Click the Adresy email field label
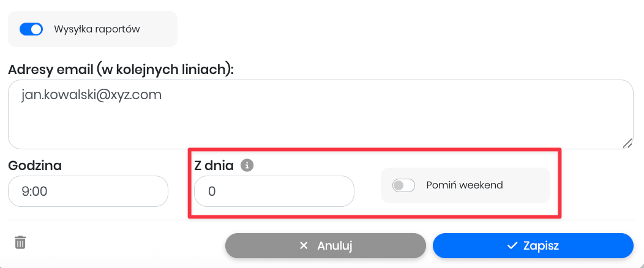This screenshot has width=644, height=268. [x=121, y=69]
